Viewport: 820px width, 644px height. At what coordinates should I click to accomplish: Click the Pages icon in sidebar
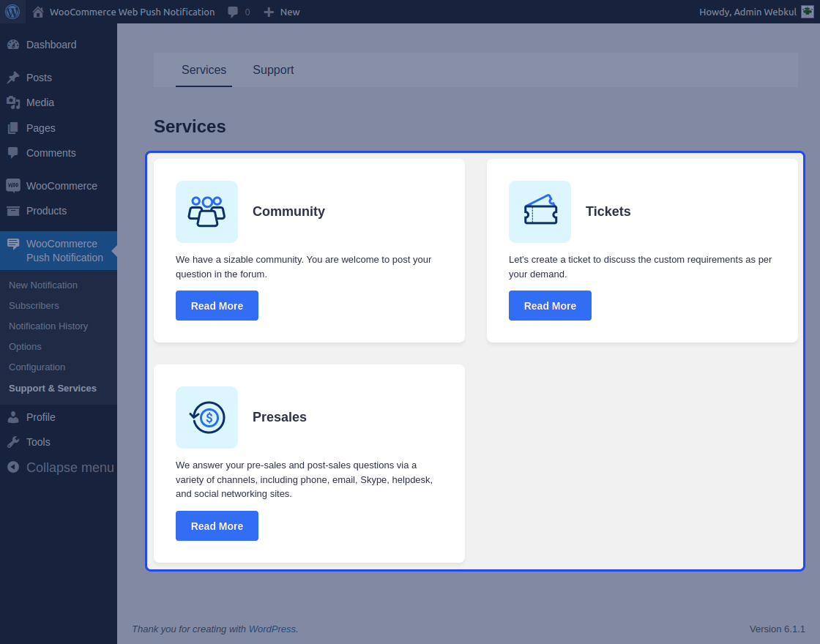click(13, 128)
